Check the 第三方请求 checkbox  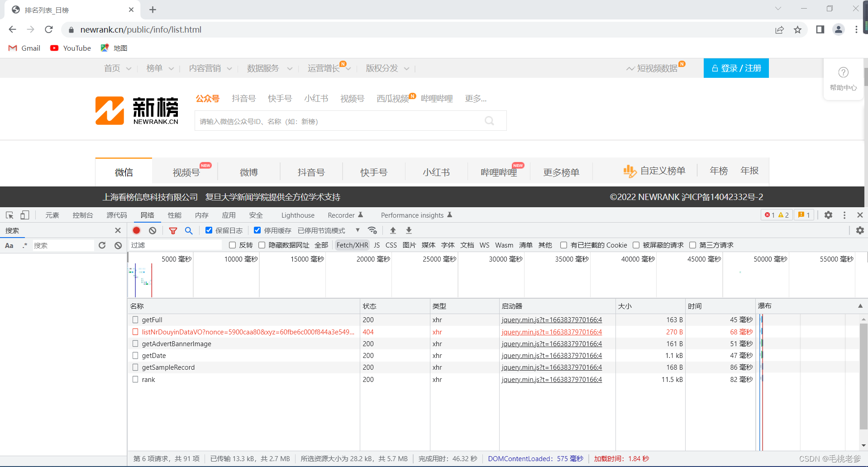[692, 245]
